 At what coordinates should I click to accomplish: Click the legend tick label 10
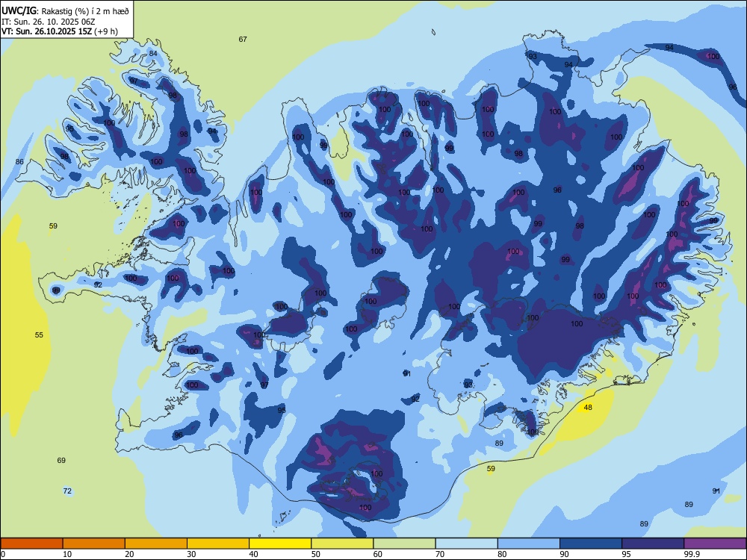pyautogui.click(x=67, y=554)
